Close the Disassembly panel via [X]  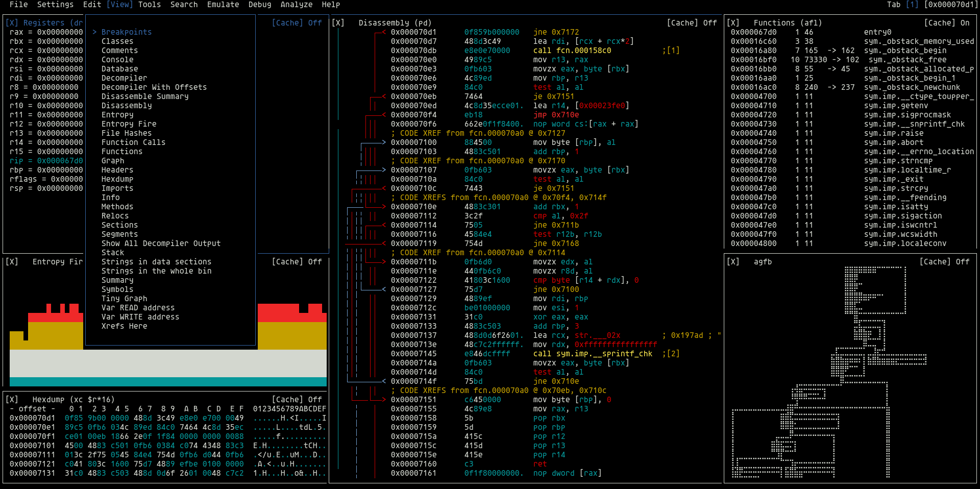338,22
